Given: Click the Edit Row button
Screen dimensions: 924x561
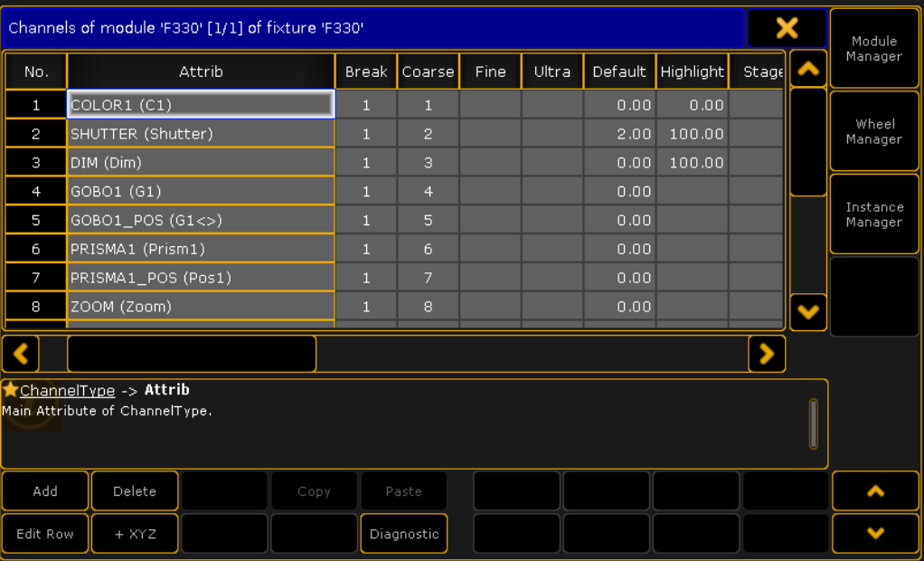Looking at the screenshot, I should tap(45, 534).
